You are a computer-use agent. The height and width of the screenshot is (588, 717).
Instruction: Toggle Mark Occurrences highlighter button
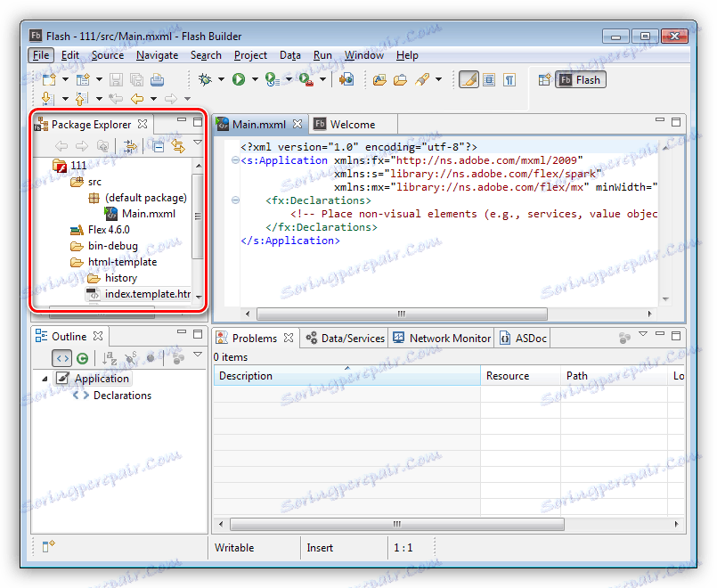point(468,80)
